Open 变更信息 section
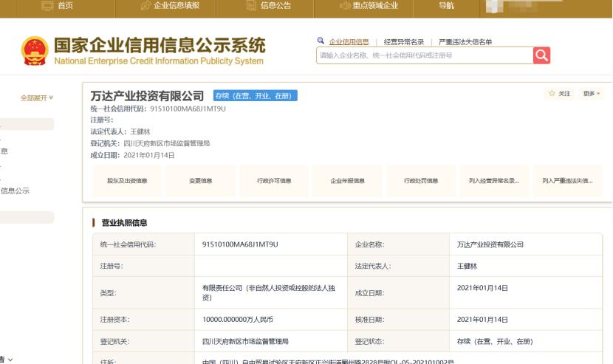This screenshot has height=364, width=613. click(x=201, y=181)
